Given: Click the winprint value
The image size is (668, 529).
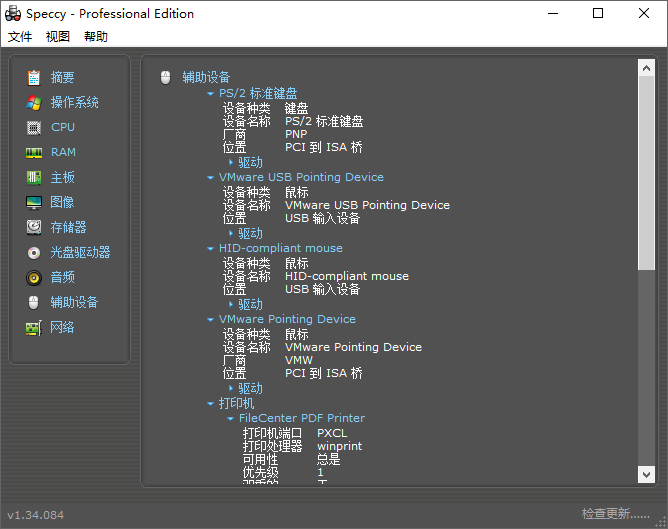Looking at the screenshot, I should coord(340,446).
